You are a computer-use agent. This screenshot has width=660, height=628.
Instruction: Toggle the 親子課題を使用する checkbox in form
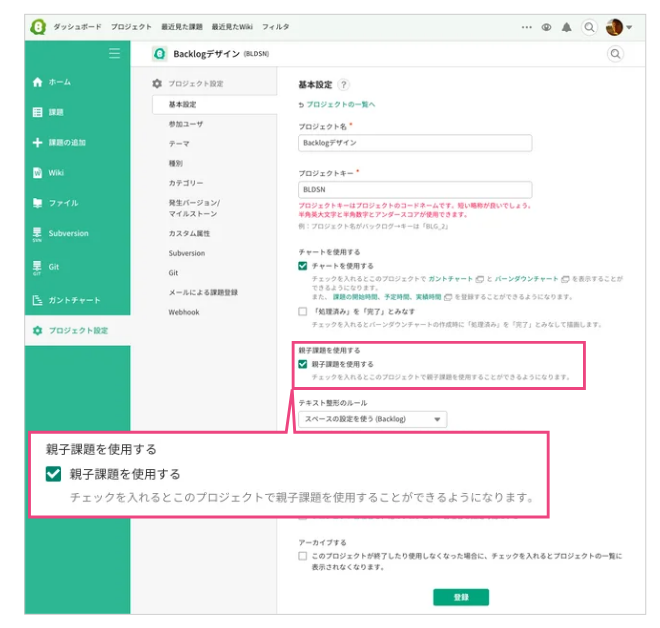[x=302, y=364]
